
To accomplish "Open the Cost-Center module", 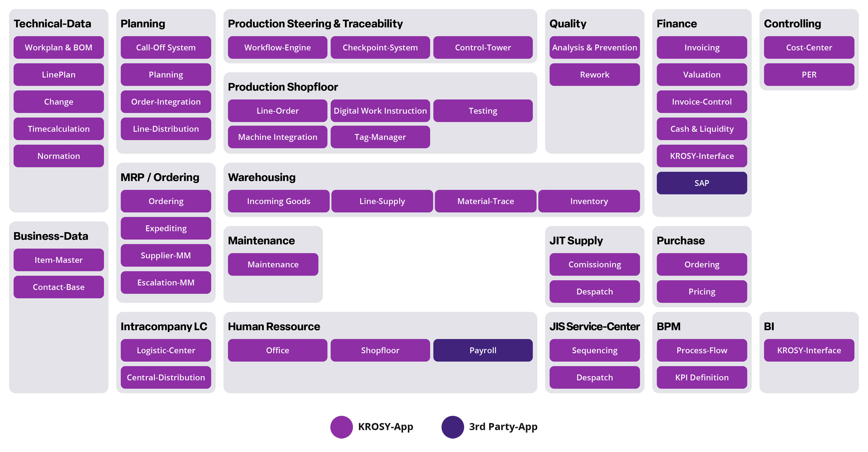I will click(x=809, y=47).
